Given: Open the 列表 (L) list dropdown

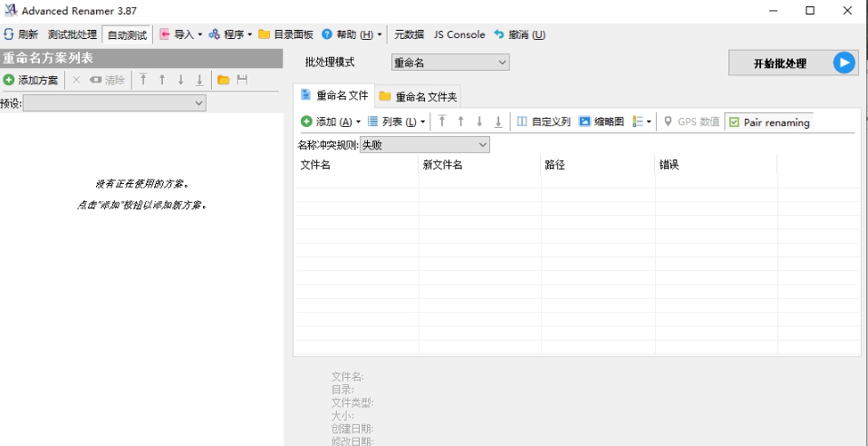Looking at the screenshot, I should tap(397, 121).
